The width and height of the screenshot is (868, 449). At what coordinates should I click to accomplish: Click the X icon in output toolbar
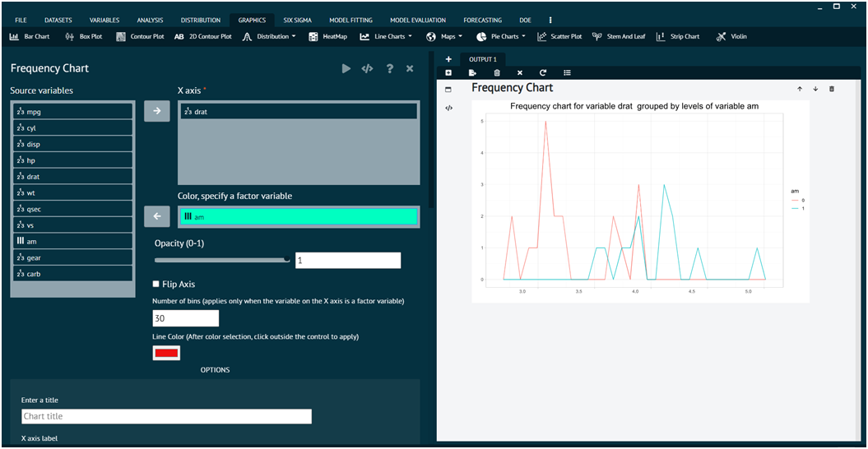pos(520,72)
